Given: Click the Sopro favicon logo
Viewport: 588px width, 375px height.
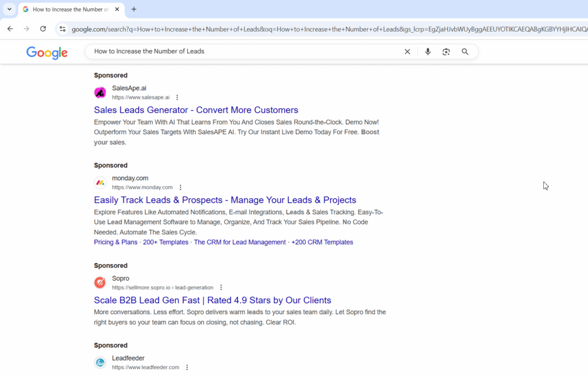Looking at the screenshot, I should (100, 283).
